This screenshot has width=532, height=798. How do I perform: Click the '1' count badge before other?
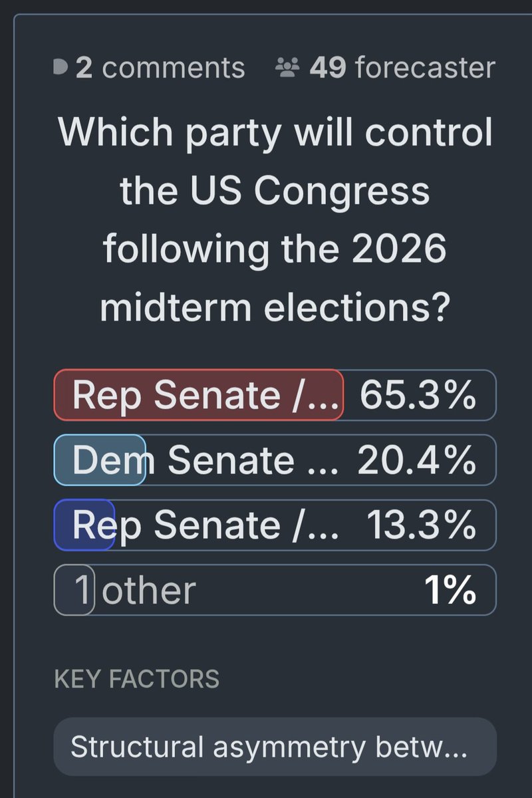tap(74, 590)
